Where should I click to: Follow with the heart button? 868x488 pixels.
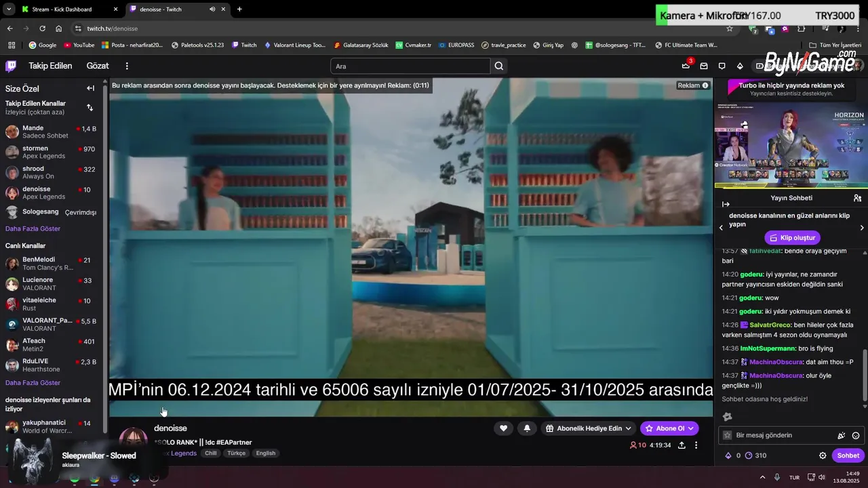click(x=503, y=428)
